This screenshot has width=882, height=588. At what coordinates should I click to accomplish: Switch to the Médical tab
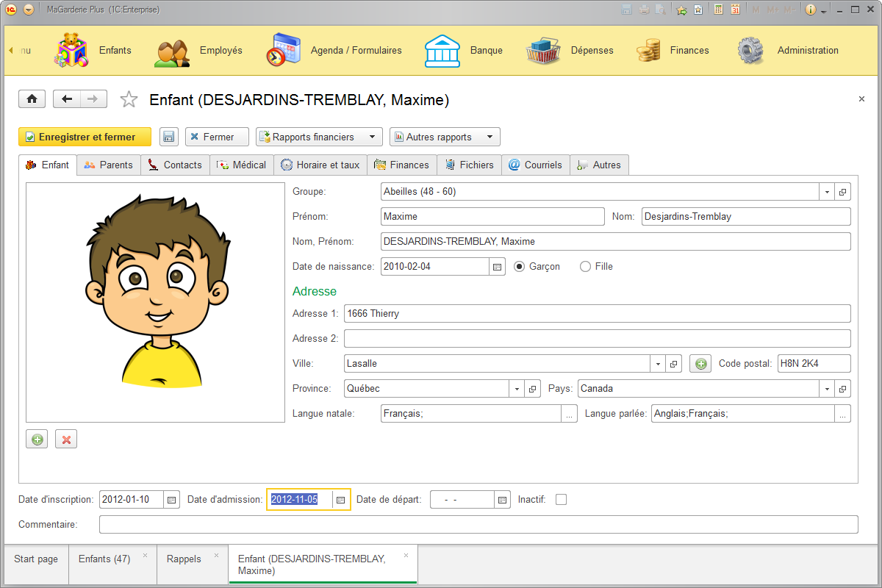242,165
